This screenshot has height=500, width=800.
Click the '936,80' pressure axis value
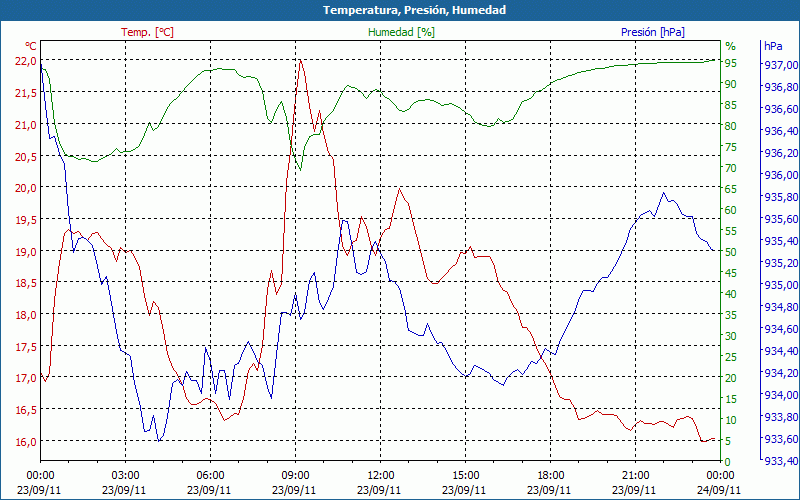781,87
